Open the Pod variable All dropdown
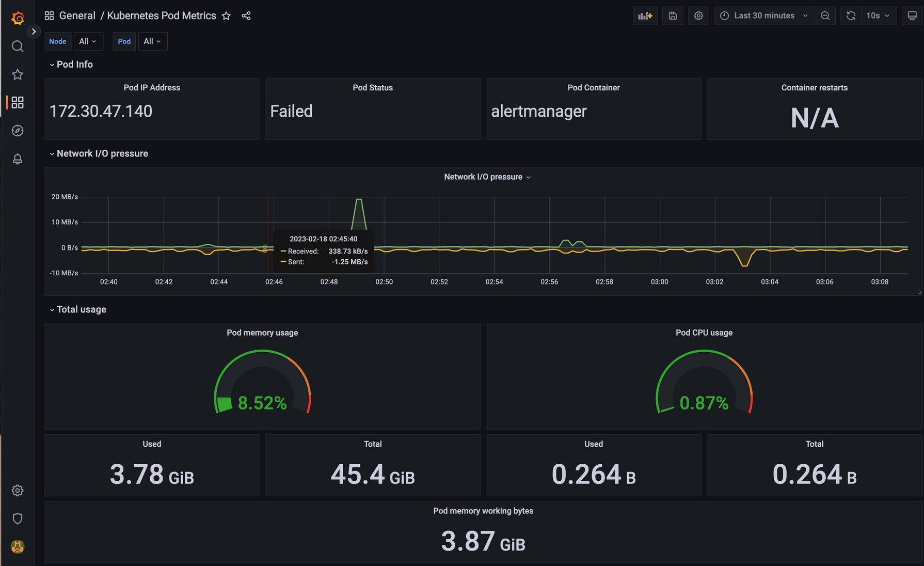 coord(153,41)
